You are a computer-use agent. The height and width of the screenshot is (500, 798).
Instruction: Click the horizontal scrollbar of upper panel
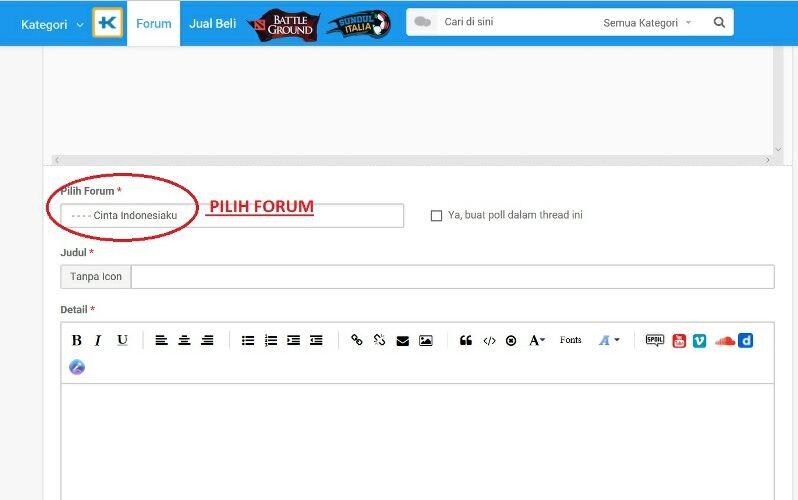click(x=412, y=160)
